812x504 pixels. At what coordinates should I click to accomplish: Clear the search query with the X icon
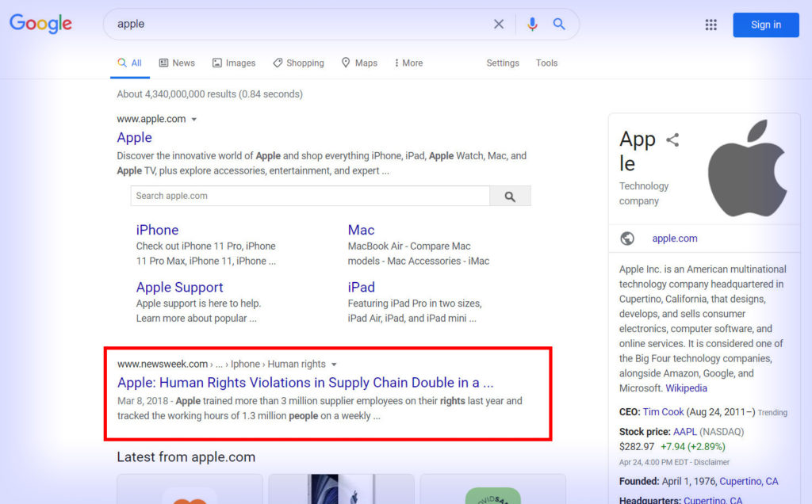tap(499, 24)
